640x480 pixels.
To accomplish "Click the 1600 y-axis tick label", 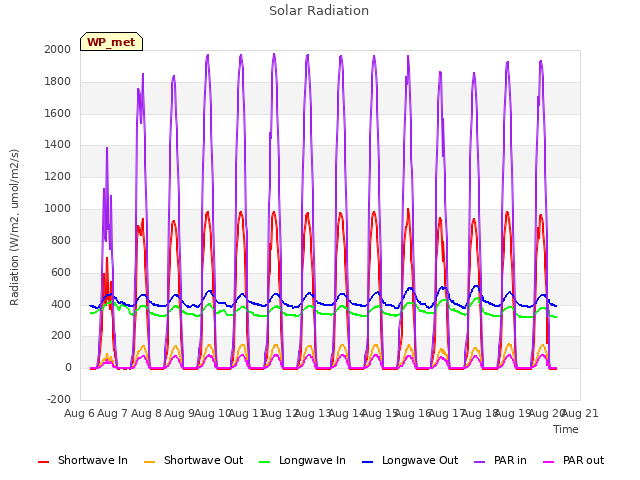I will [x=58, y=113].
